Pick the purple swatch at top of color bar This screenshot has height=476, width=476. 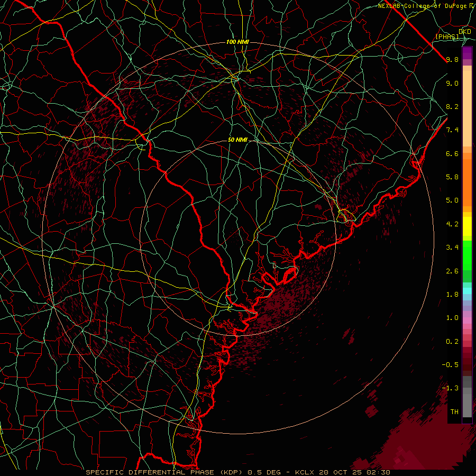point(467,53)
